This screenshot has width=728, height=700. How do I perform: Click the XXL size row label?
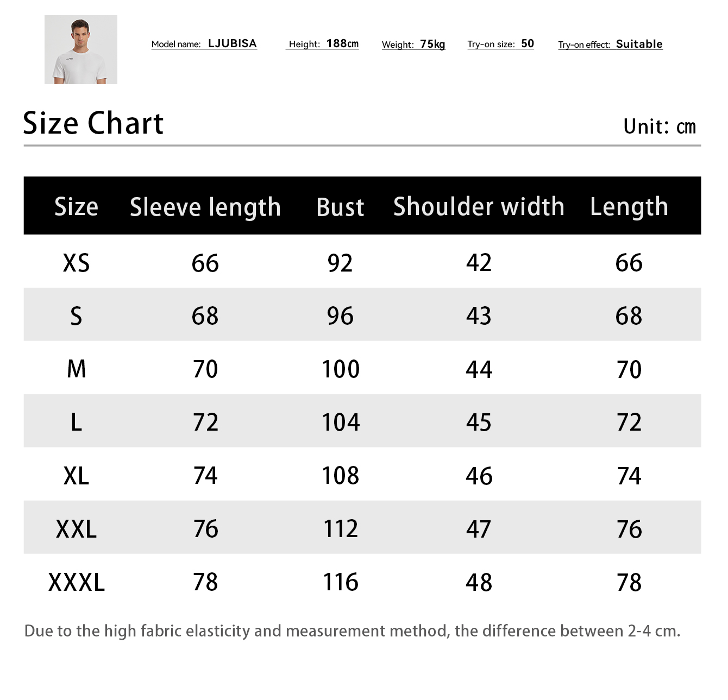(77, 529)
